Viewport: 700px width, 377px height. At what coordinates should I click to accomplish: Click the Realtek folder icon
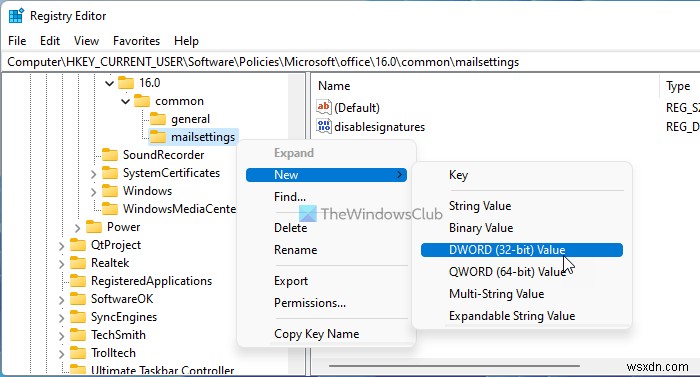click(78, 263)
